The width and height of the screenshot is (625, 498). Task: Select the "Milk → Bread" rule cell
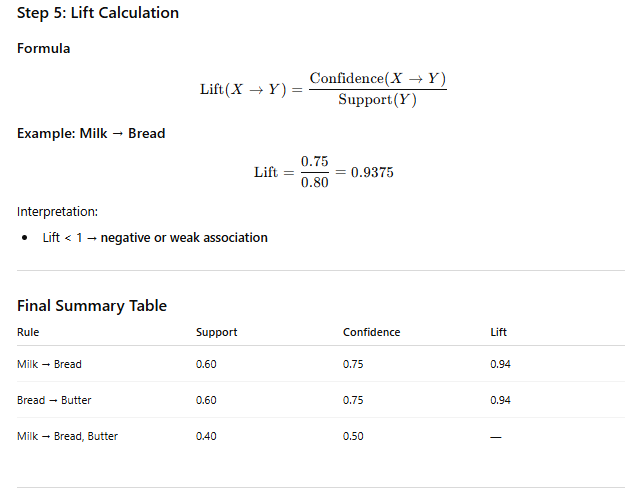49,364
